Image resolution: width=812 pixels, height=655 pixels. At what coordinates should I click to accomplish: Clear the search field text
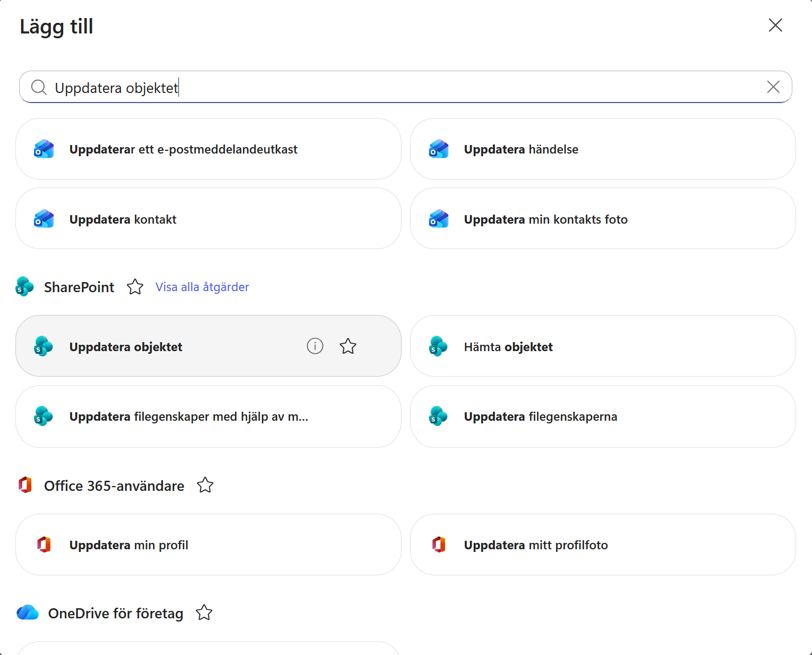coord(773,87)
